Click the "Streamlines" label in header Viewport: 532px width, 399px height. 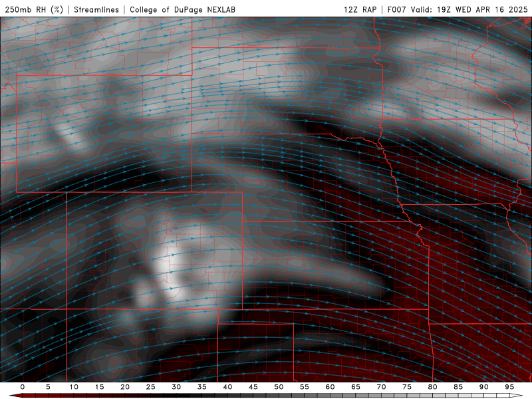[x=96, y=9]
